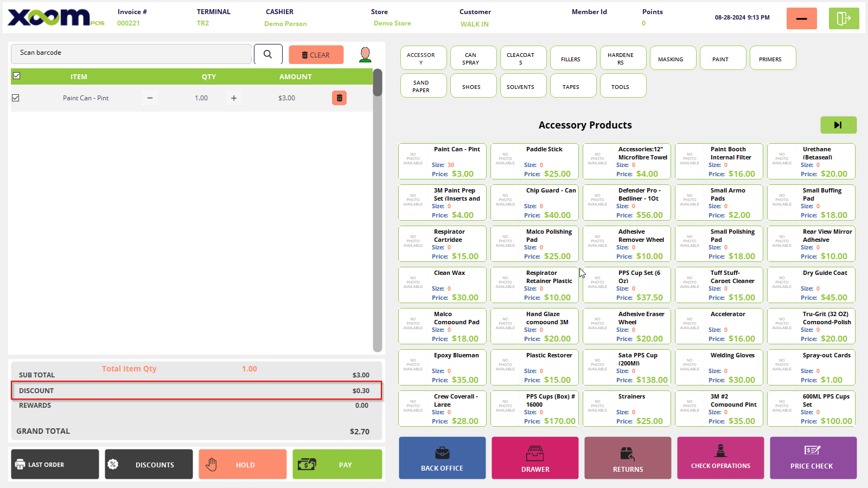
Task: Select the SOLVENTS category tab
Action: [520, 86]
